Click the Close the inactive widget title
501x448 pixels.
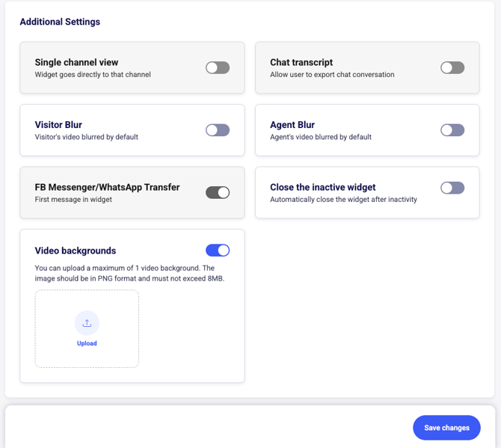point(322,187)
